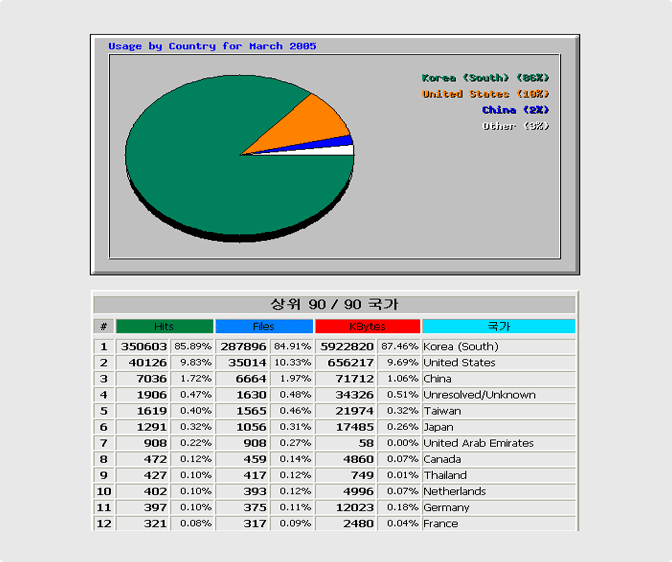Select Korea (South) in the country table

point(460,347)
